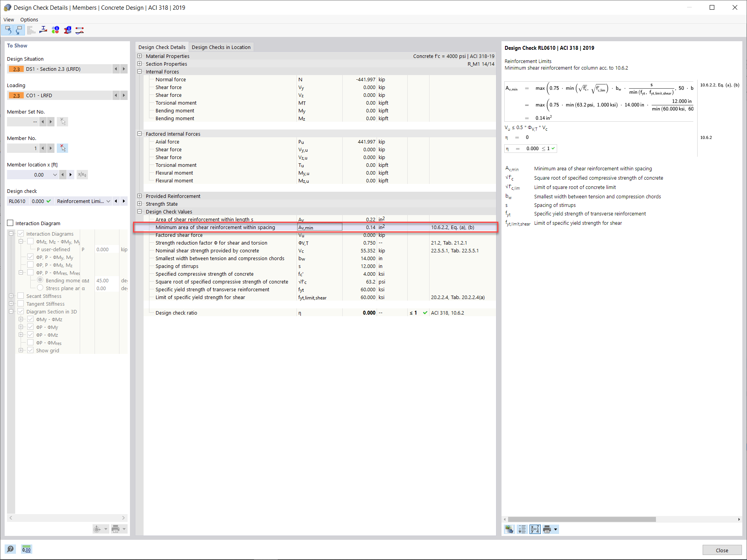Enable the Interaction Diagram checkbox

click(11, 223)
